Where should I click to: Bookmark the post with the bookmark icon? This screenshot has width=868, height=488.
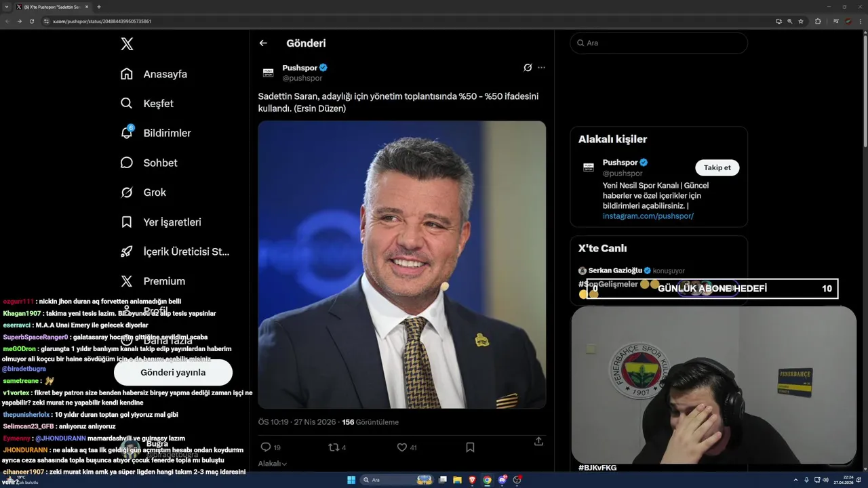(x=470, y=447)
